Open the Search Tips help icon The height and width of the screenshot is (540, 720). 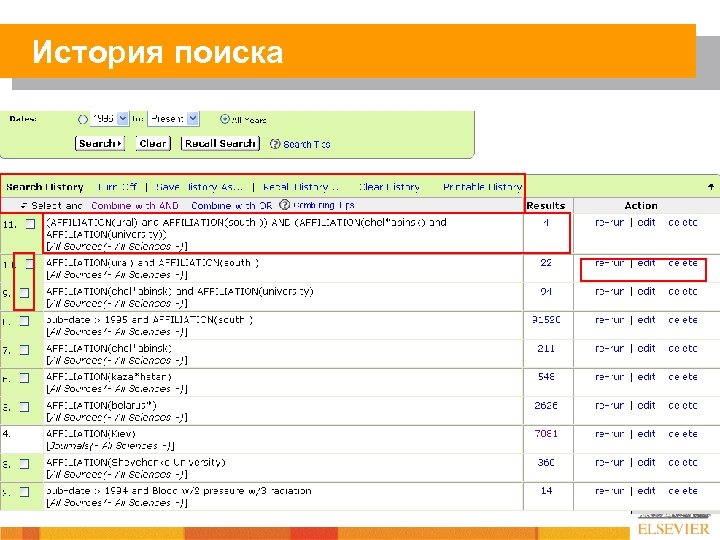(x=275, y=144)
